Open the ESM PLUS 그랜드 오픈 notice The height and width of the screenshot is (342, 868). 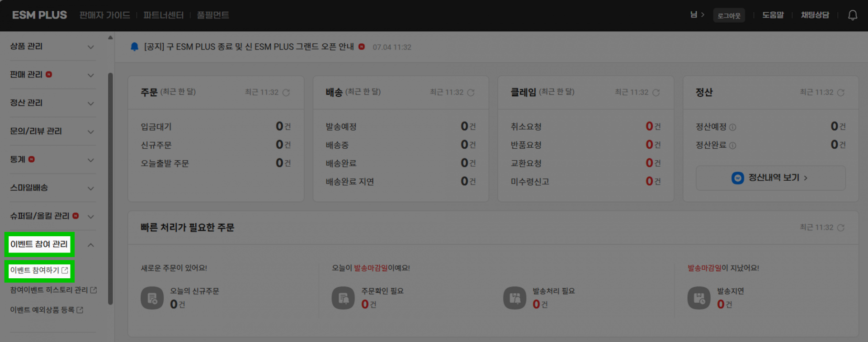pyautogui.click(x=249, y=47)
